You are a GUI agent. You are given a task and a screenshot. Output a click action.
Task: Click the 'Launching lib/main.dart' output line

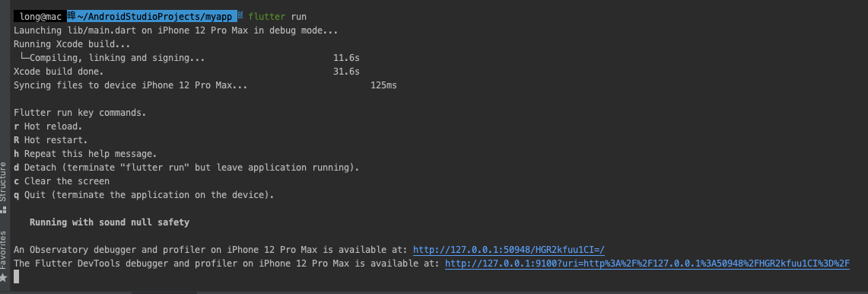176,30
